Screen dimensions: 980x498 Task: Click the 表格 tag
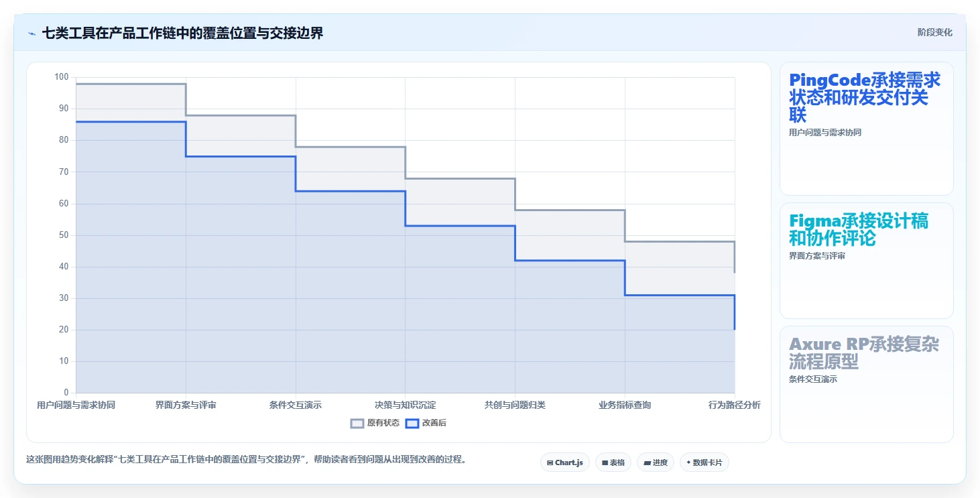(613, 462)
